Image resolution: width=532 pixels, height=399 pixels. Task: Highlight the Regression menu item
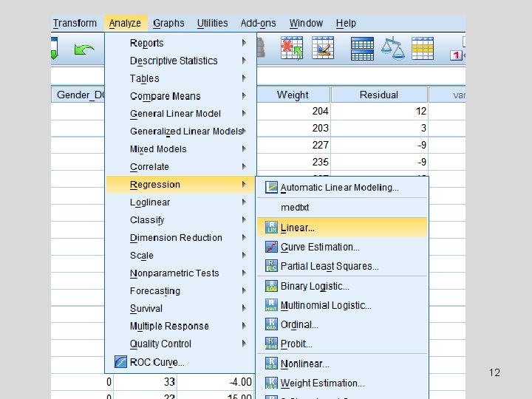pyautogui.click(x=180, y=184)
